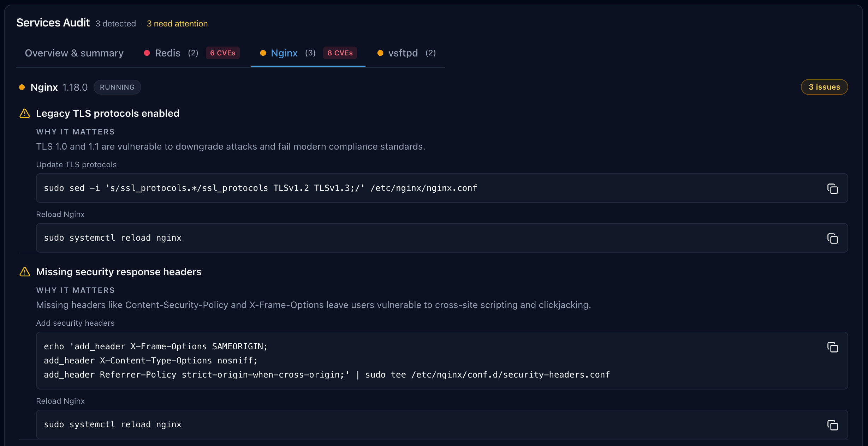Click the 'Missing security response headers' heading
The width and height of the screenshot is (868, 446).
point(119,272)
